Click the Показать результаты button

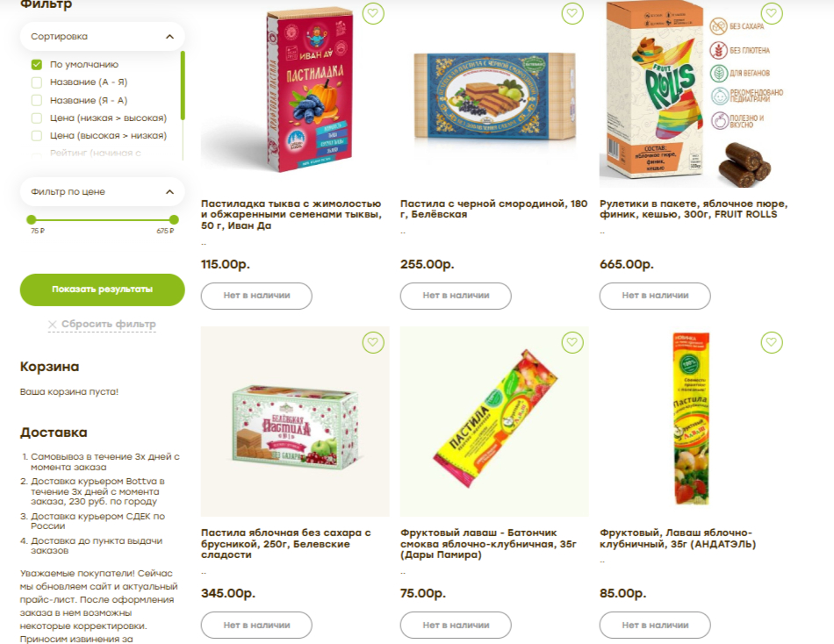pyautogui.click(x=102, y=290)
